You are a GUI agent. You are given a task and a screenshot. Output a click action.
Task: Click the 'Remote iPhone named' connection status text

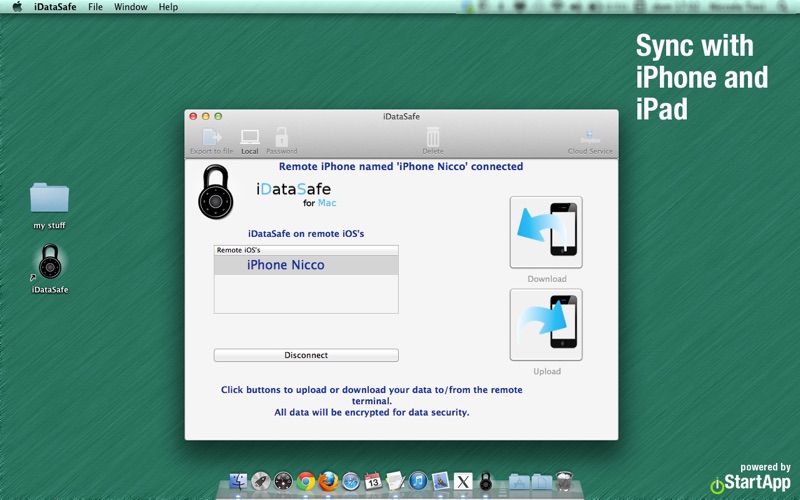point(401,166)
